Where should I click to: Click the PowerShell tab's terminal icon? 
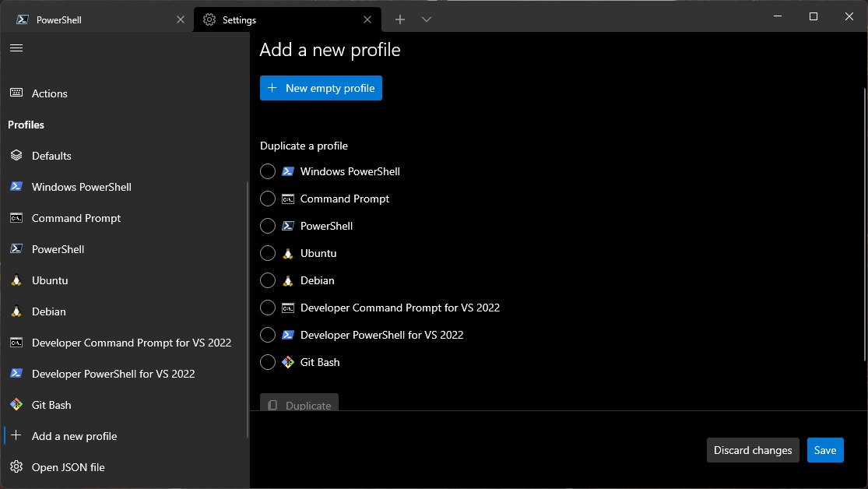22,19
